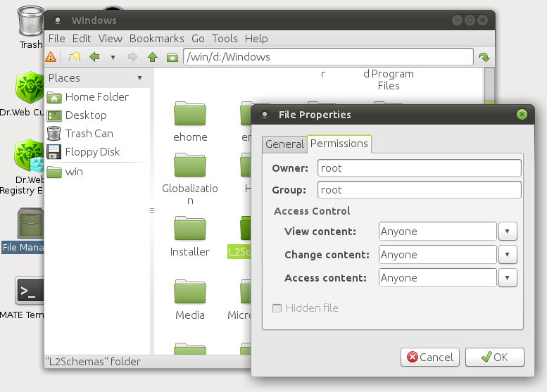Click the file view vertical scrollbar
This screenshot has width=547, height=392.
coord(489,85)
